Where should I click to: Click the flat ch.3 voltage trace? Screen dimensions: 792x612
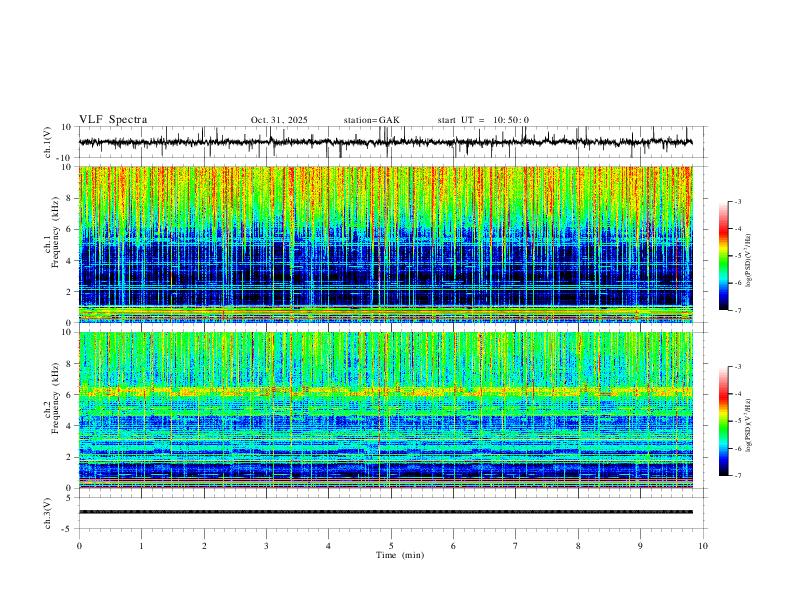point(385,512)
